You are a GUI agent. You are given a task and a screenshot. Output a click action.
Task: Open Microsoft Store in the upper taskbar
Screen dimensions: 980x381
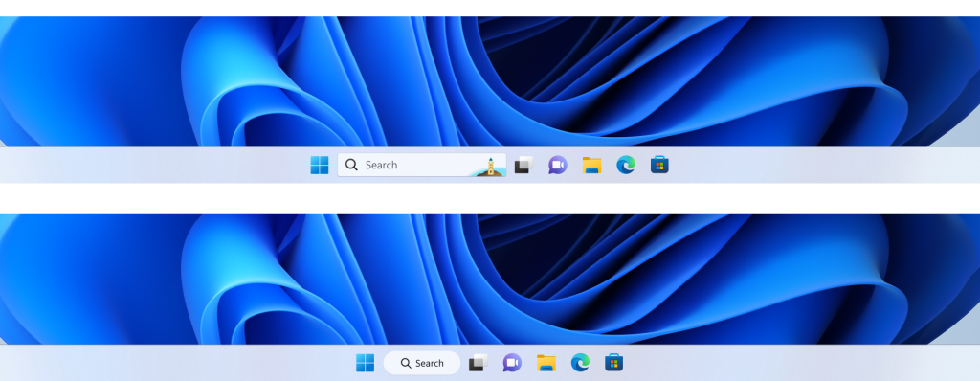[x=659, y=165]
